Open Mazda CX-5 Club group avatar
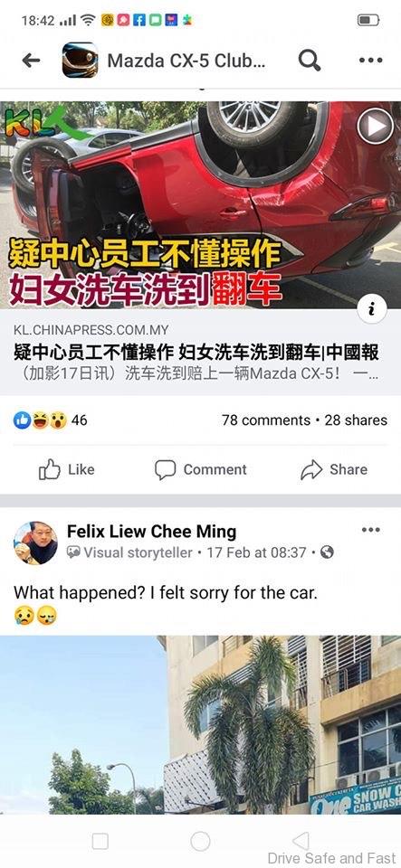 click(80, 60)
